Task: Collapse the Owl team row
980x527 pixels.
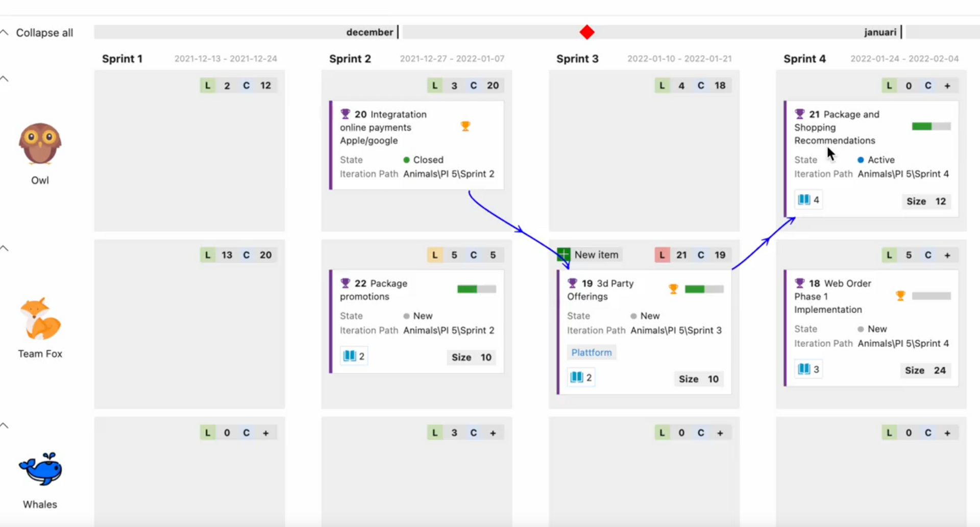Action: point(5,79)
